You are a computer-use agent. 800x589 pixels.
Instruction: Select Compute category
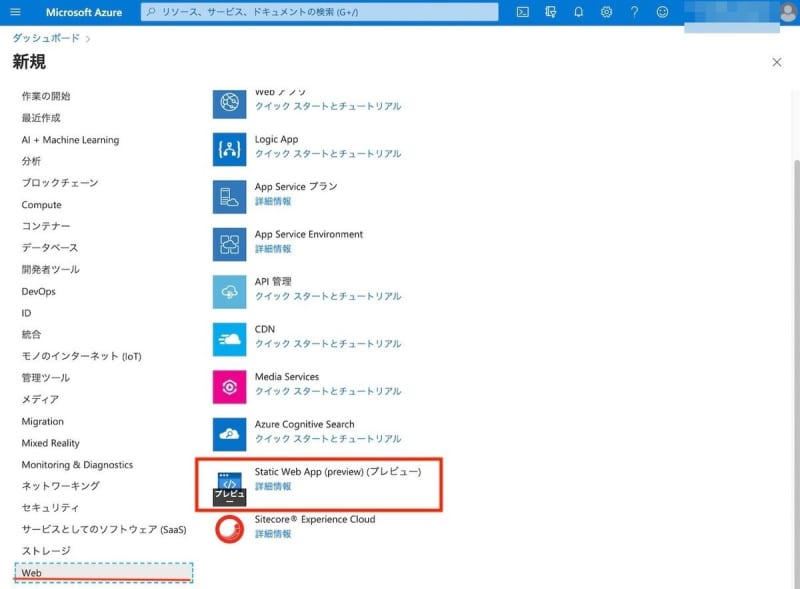pyautogui.click(x=41, y=205)
